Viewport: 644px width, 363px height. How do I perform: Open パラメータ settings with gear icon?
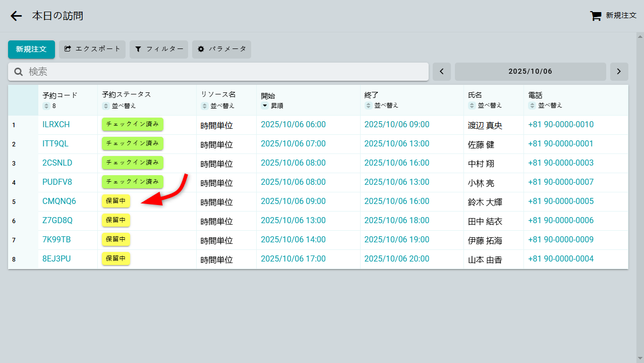[221, 49]
